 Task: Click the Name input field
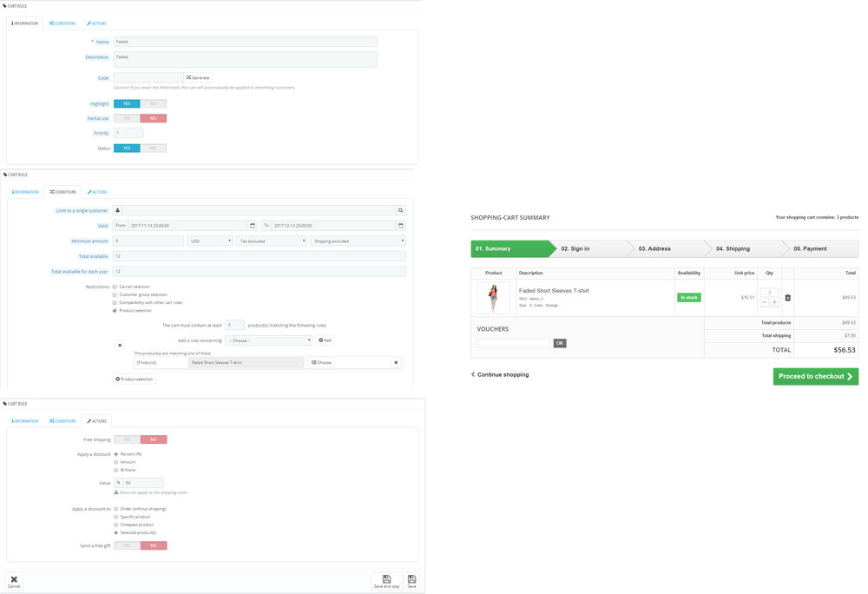point(246,42)
